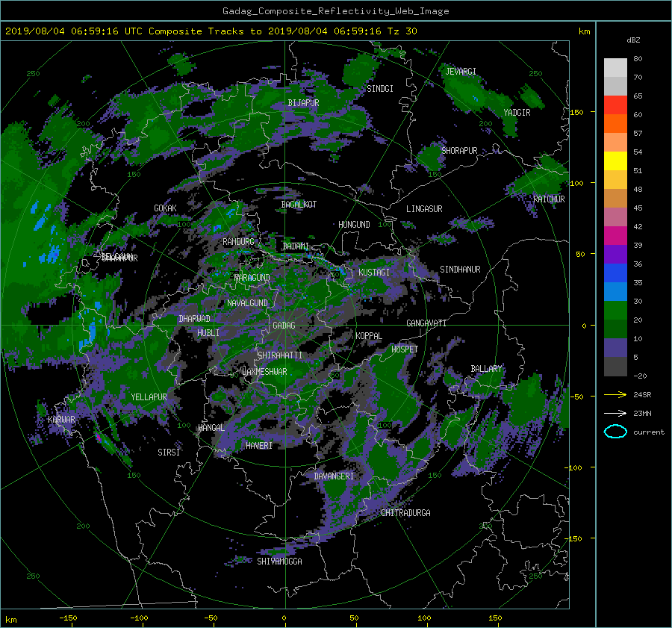Click the HAVERI city label
This screenshot has width=672, height=628.
259,445
